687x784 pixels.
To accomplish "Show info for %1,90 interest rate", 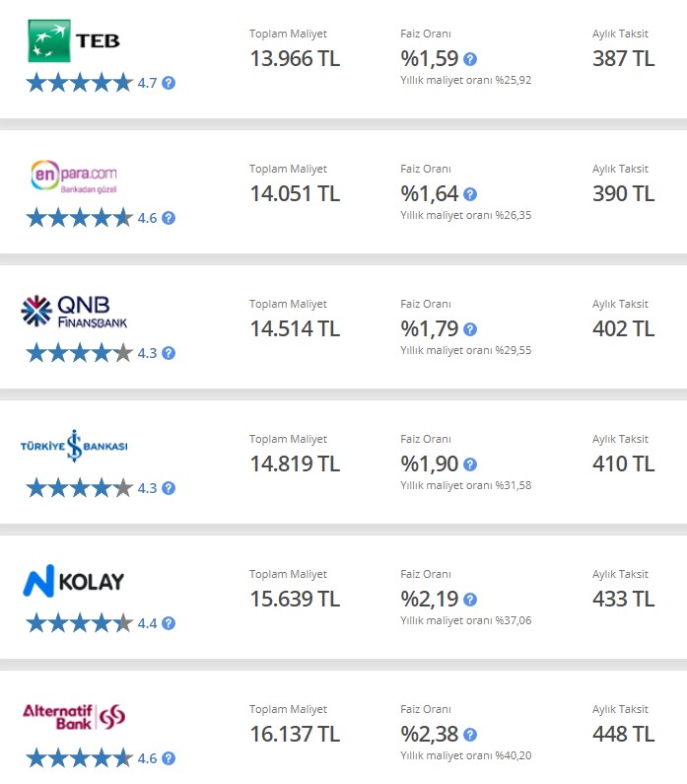I will click(470, 464).
